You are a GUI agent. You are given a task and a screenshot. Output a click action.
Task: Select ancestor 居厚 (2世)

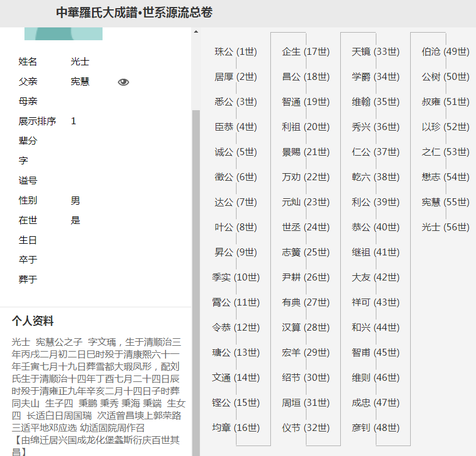(x=236, y=77)
